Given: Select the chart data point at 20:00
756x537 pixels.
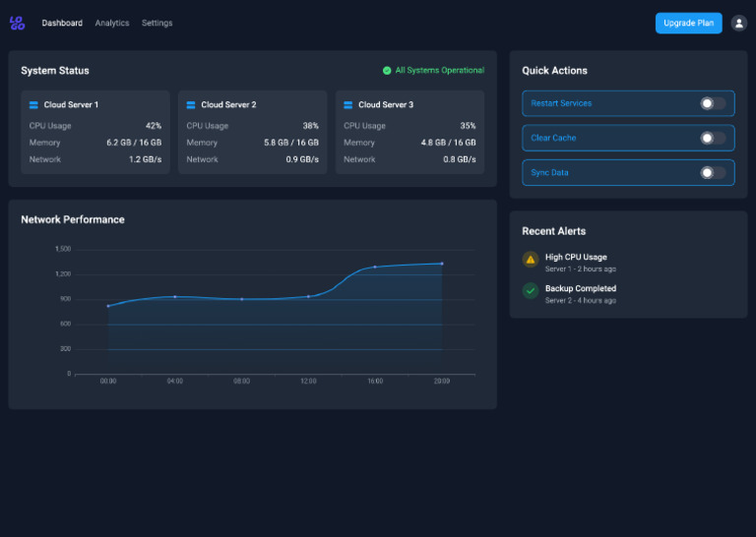Looking at the screenshot, I should click(442, 264).
